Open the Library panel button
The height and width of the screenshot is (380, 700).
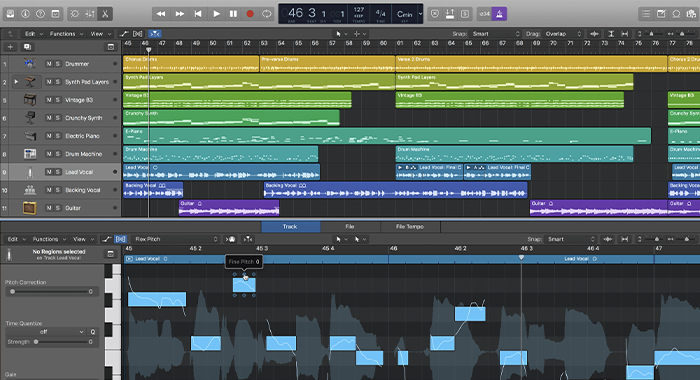pyautogui.click(x=10, y=14)
